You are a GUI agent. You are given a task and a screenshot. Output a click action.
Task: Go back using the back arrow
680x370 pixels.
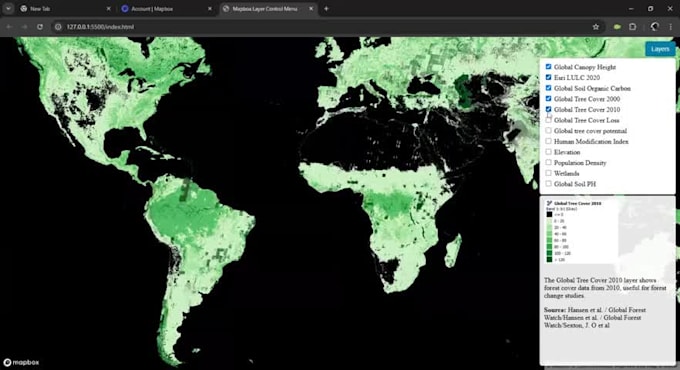9,27
